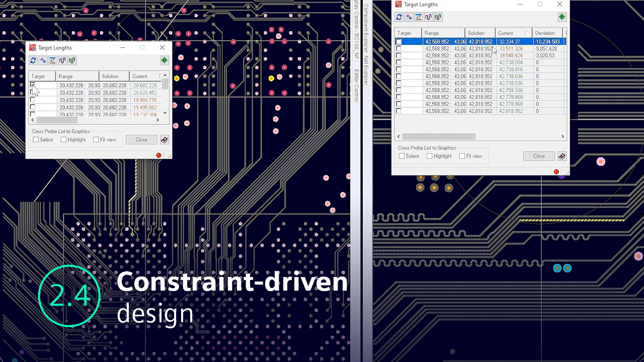Uncheck Target box for row with current 20,682.228
Viewport: 644px width, 362px height.
tap(33, 85)
